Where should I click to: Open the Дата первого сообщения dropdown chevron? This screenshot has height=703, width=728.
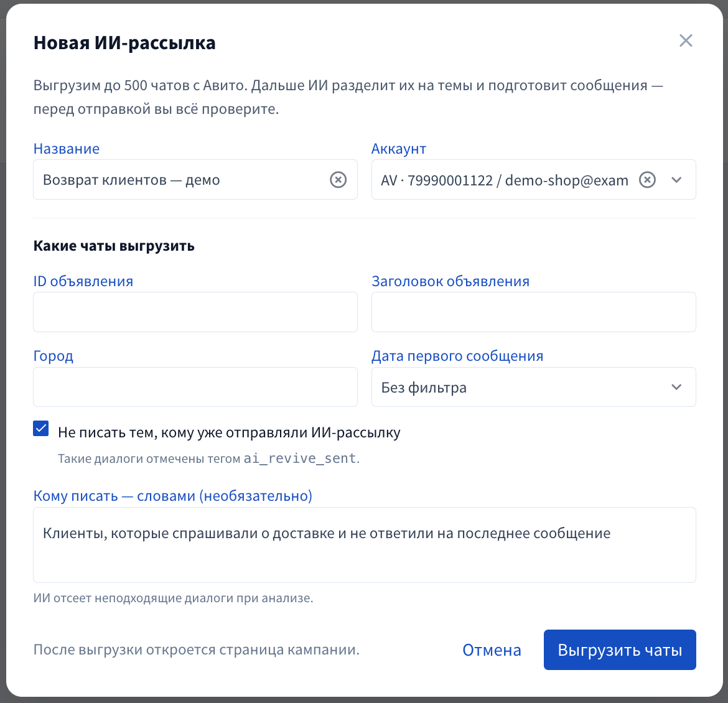point(676,387)
